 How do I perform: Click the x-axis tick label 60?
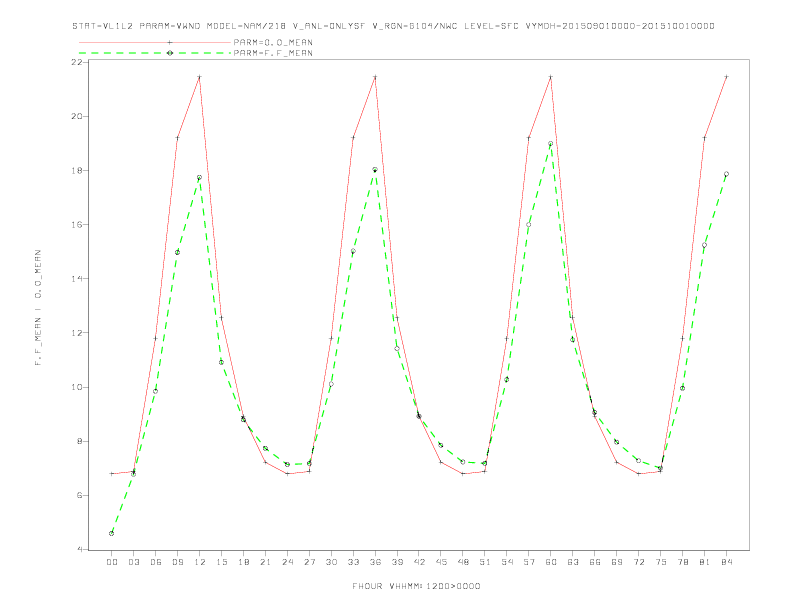coord(551,562)
